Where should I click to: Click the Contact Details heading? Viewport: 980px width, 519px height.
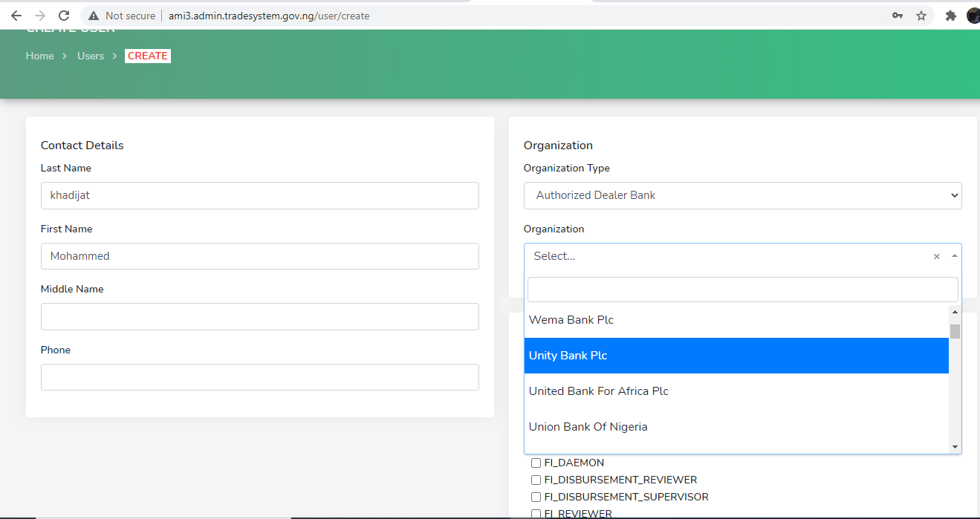(82, 146)
